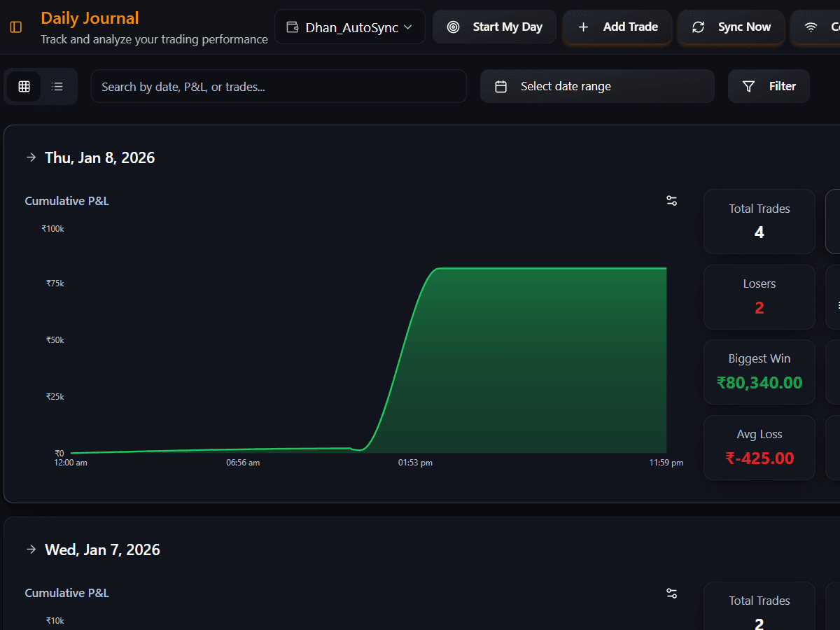Switch to grid view
Image resolution: width=840 pixels, height=630 pixels.
[x=24, y=86]
